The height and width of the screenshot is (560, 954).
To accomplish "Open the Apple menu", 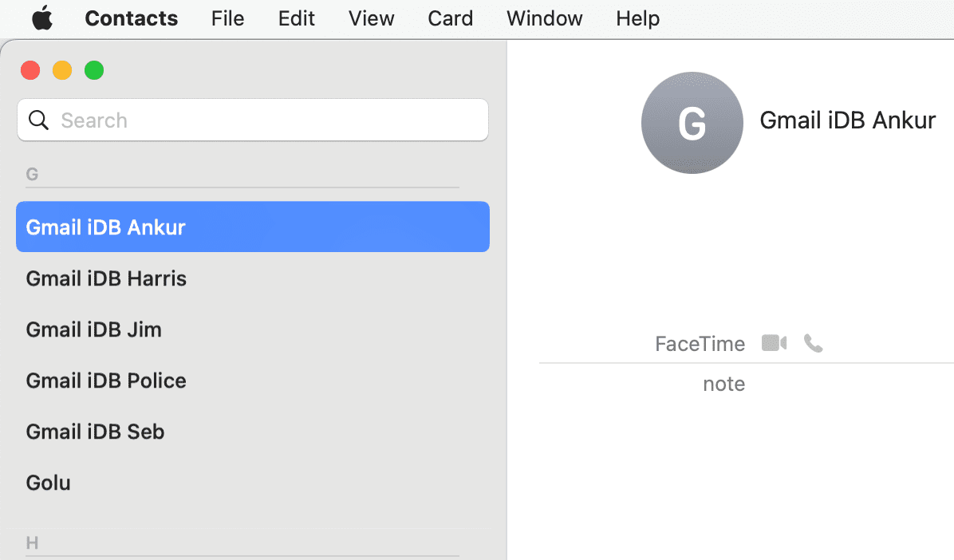I will 42,18.
